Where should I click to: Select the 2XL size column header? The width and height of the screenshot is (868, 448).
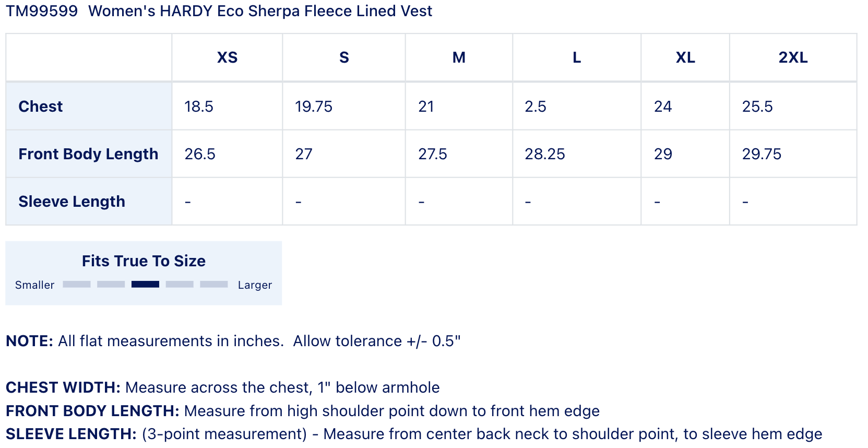[x=793, y=57]
